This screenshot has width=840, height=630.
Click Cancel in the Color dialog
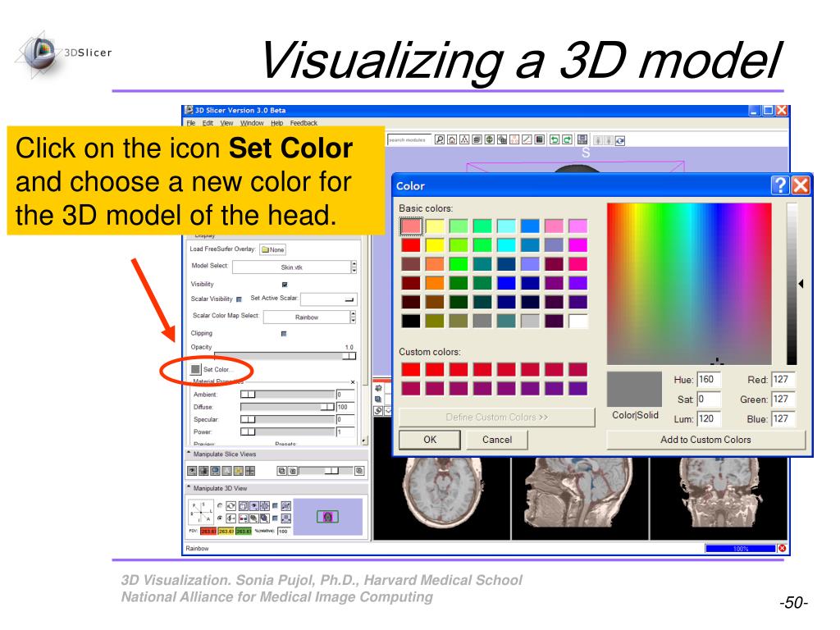497,440
